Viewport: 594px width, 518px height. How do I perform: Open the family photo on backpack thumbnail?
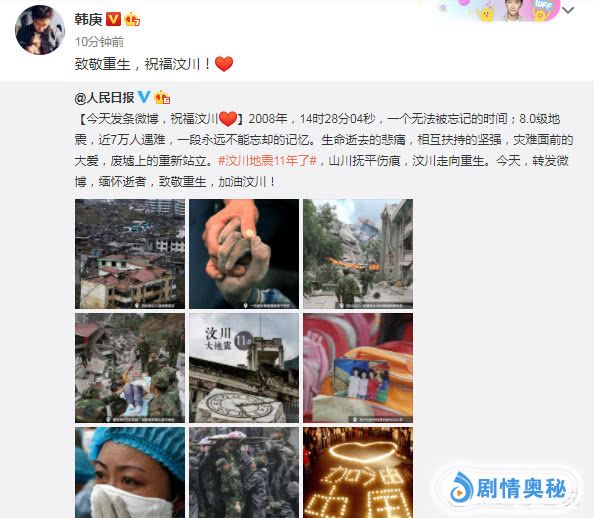[358, 368]
